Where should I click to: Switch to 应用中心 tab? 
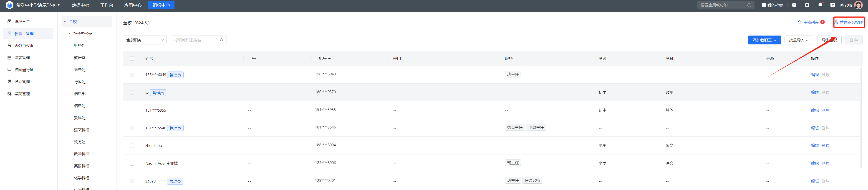(133, 5)
